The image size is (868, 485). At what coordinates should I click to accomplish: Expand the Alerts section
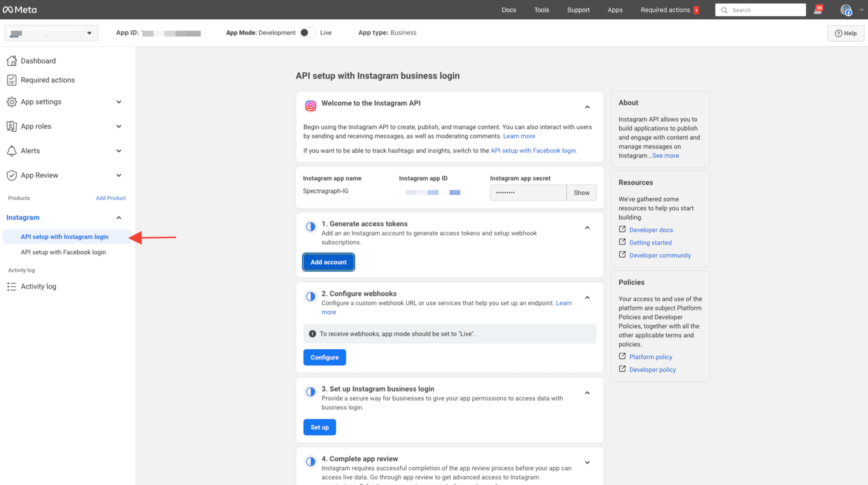point(119,151)
